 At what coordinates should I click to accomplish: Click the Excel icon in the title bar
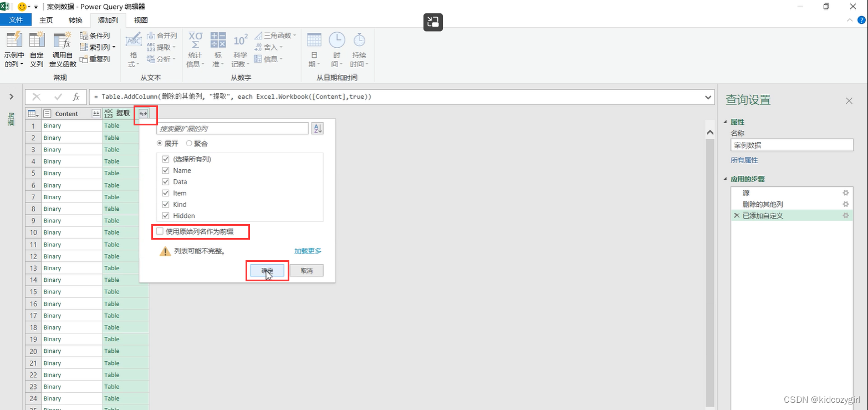tap(5, 7)
